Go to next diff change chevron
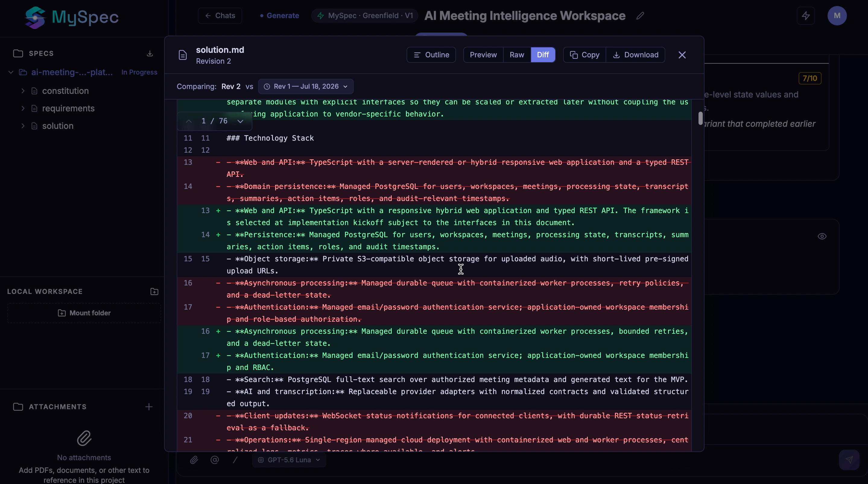The height and width of the screenshot is (484, 868). click(x=240, y=121)
